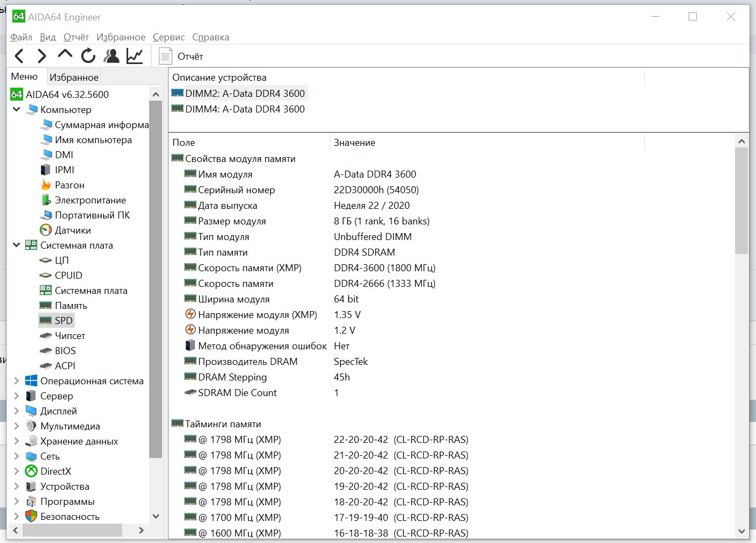This screenshot has width=756, height=543.
Task: Click the DirectX Xbox icon
Action: coord(31,471)
